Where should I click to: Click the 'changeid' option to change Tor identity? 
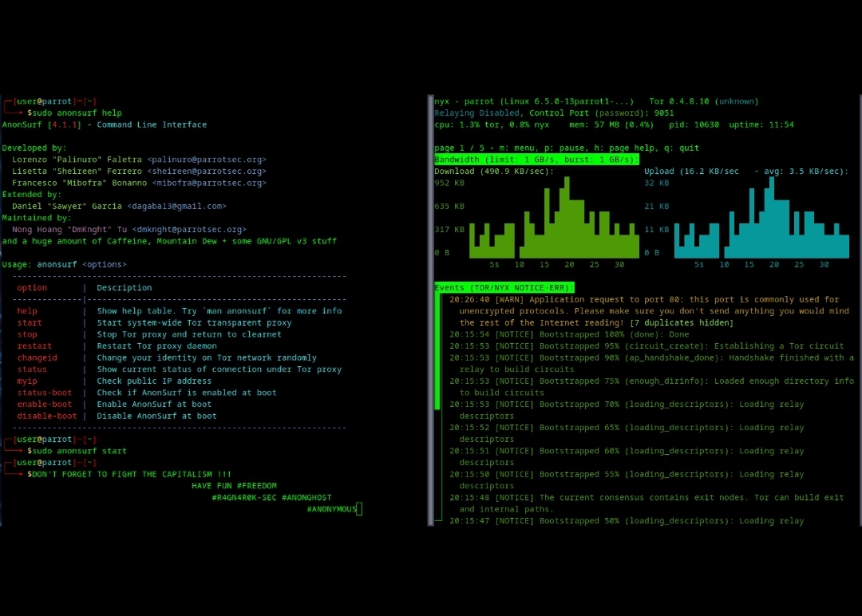pyautogui.click(x=36, y=357)
